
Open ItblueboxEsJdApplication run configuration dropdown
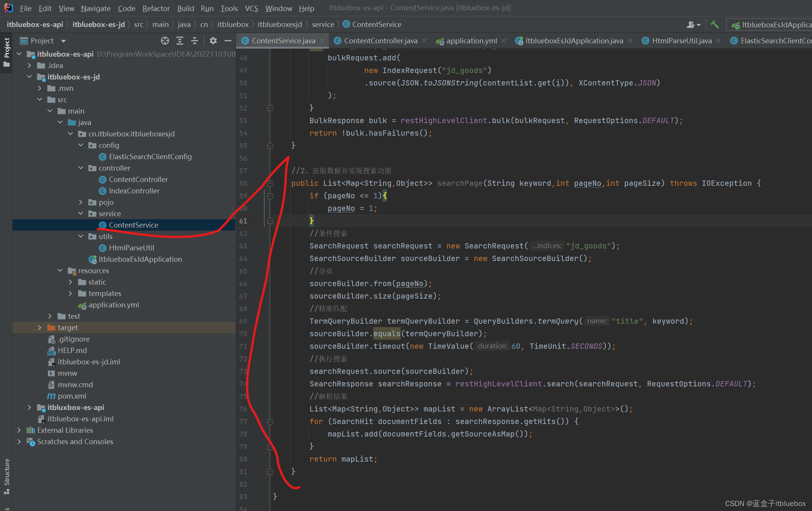(770, 25)
